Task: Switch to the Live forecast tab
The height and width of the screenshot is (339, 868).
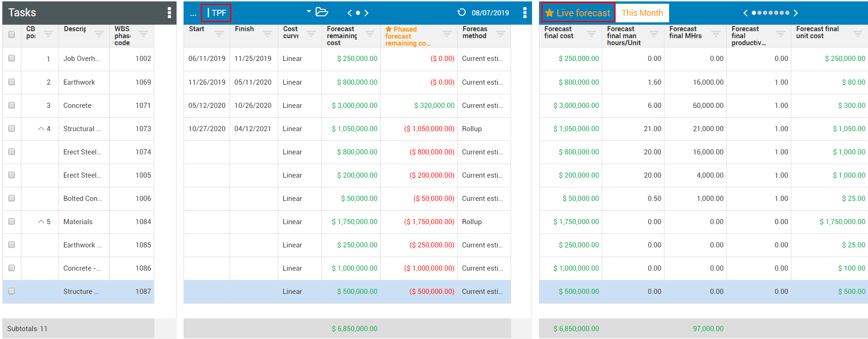Action: [x=578, y=13]
